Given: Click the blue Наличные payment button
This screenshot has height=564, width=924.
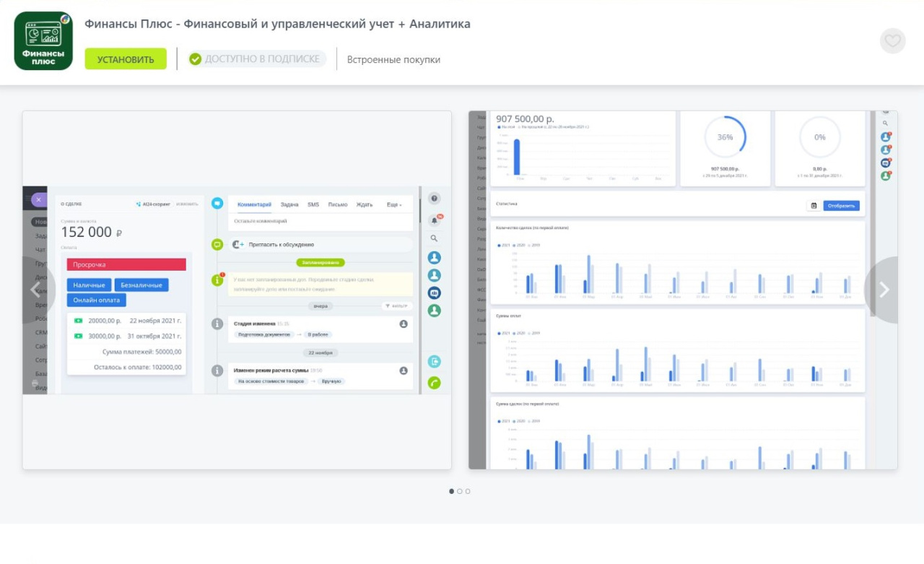Looking at the screenshot, I should pyautogui.click(x=90, y=285).
